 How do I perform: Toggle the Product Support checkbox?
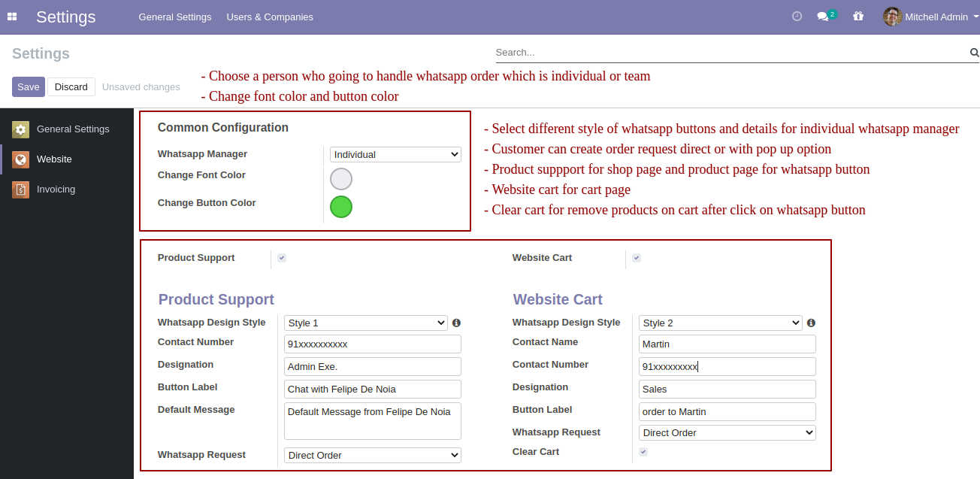[x=282, y=258]
